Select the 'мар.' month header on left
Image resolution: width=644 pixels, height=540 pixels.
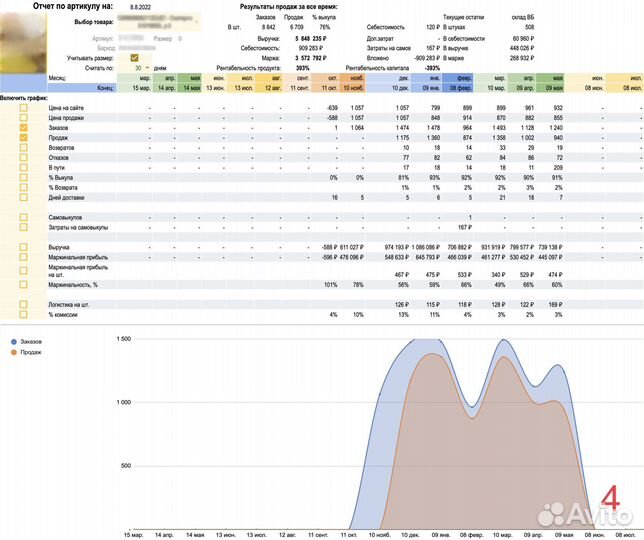coord(145,77)
